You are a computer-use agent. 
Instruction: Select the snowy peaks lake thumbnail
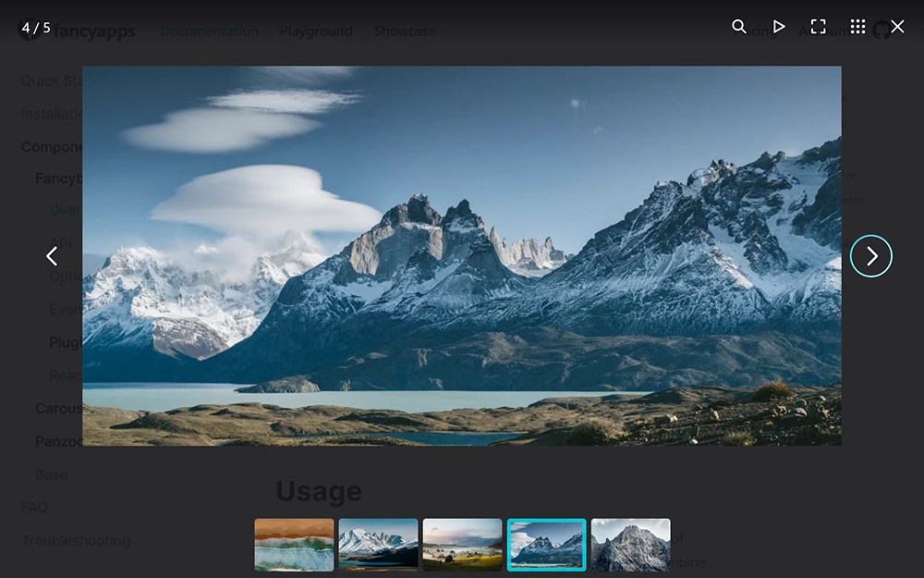[378, 545]
